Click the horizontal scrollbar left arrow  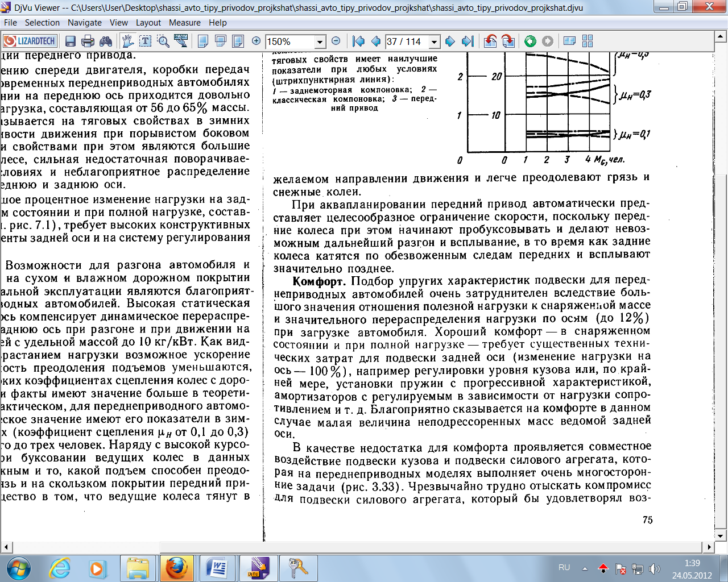point(6,547)
